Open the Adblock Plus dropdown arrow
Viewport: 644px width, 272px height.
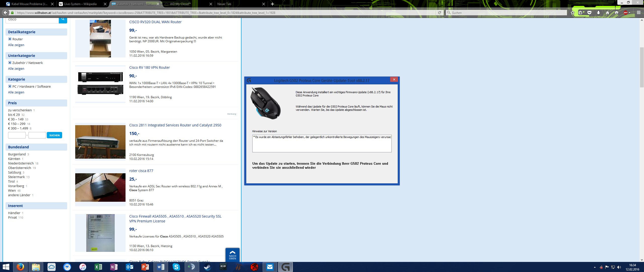[630, 13]
